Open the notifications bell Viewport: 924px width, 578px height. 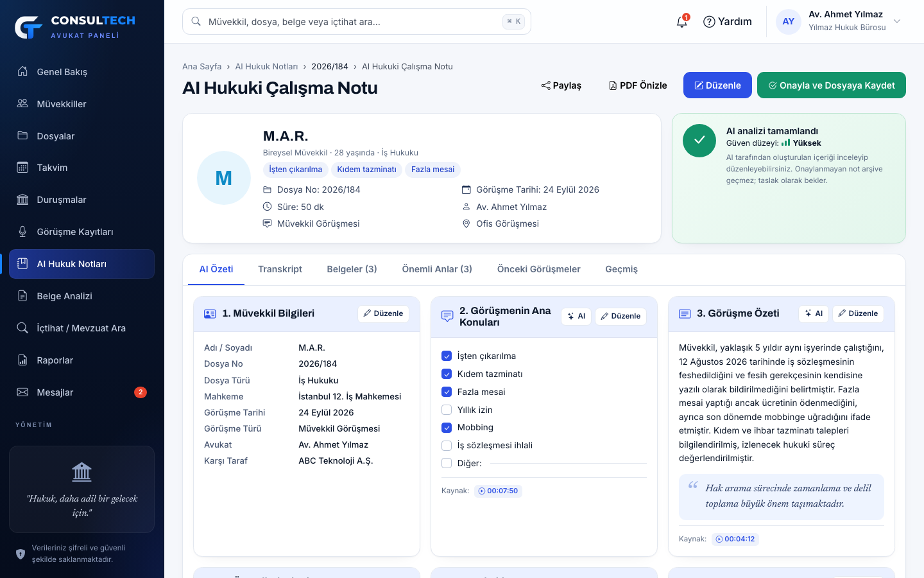click(682, 22)
